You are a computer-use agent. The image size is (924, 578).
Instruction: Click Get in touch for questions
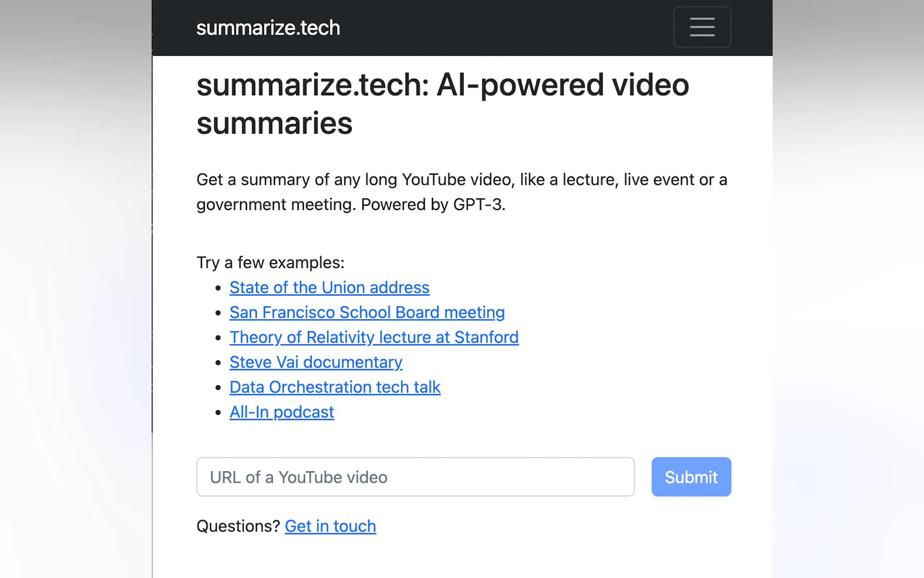point(330,526)
